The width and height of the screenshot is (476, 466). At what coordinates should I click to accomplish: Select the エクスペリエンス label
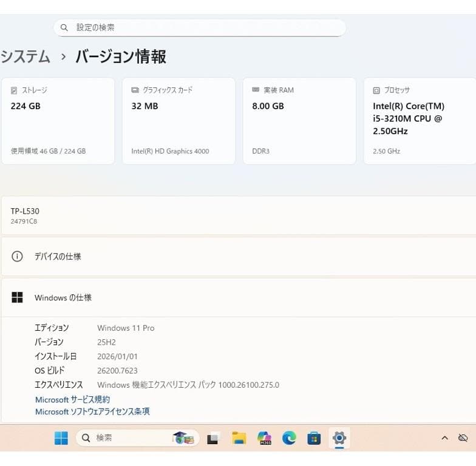[x=58, y=385]
